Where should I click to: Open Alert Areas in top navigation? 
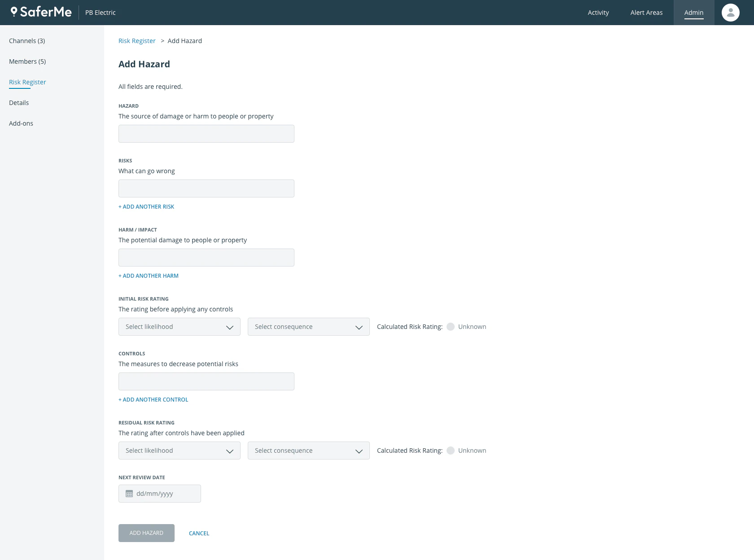(x=646, y=13)
